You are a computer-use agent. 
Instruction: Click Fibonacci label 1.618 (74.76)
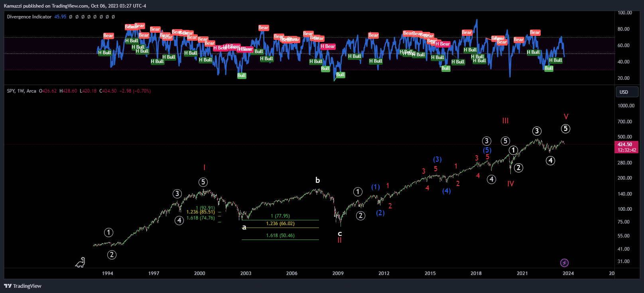201,218
